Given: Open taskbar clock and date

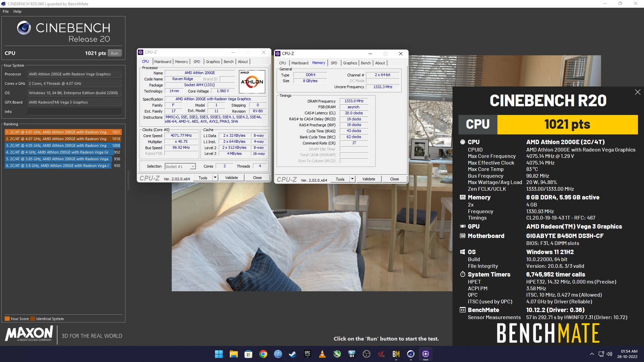Looking at the screenshot, I should point(627,354).
